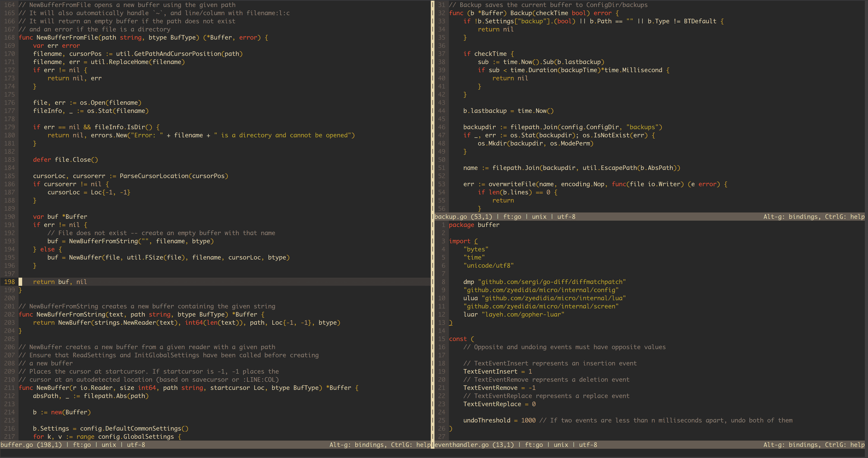Click 'BTDefault' in backup.go
868x458 pixels.
(x=700, y=21)
